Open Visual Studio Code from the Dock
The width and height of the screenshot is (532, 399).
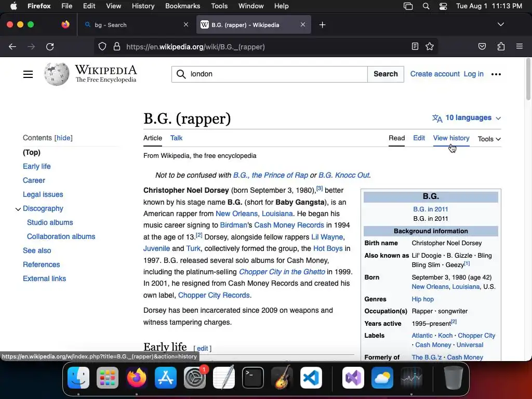tap(311, 378)
